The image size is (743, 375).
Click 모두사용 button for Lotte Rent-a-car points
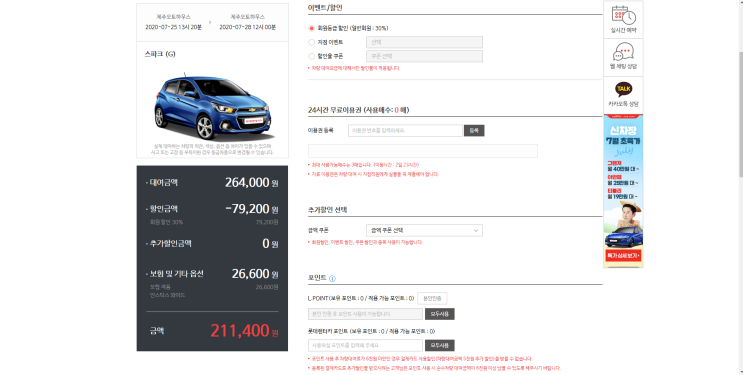point(439,345)
